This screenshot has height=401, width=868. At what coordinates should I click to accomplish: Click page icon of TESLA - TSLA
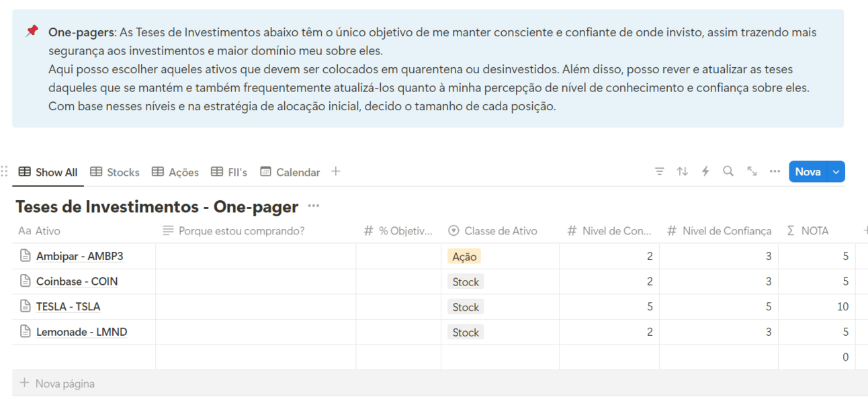(26, 306)
